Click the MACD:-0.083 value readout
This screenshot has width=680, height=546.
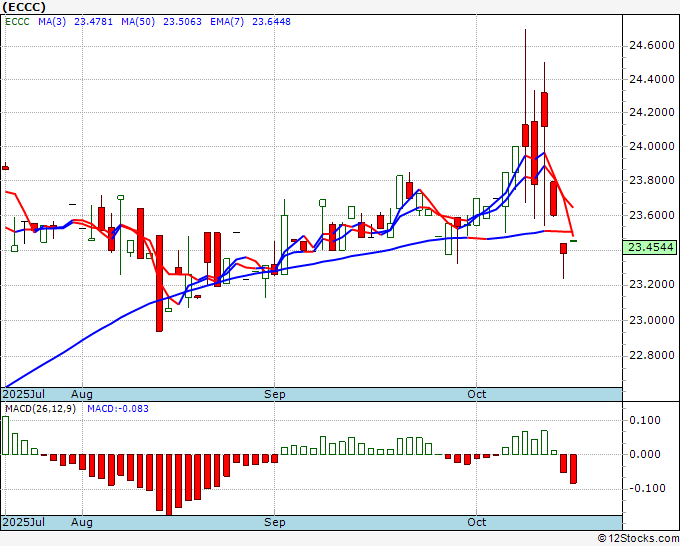[x=118, y=409]
